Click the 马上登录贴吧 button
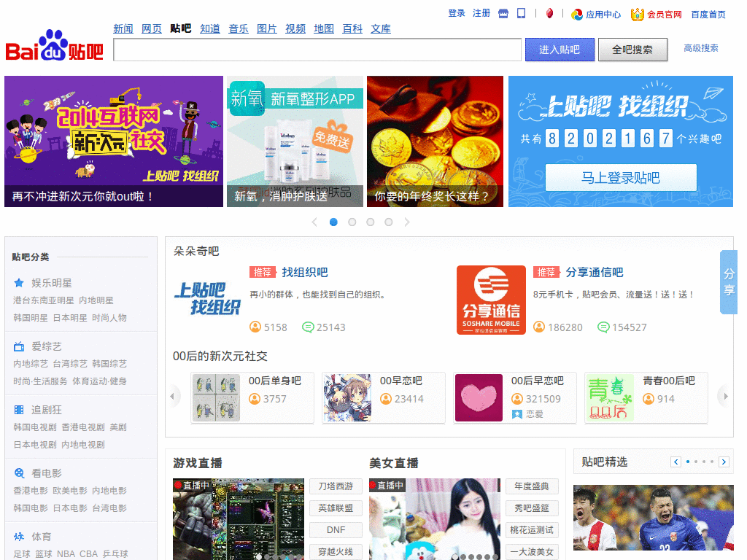 [621, 178]
